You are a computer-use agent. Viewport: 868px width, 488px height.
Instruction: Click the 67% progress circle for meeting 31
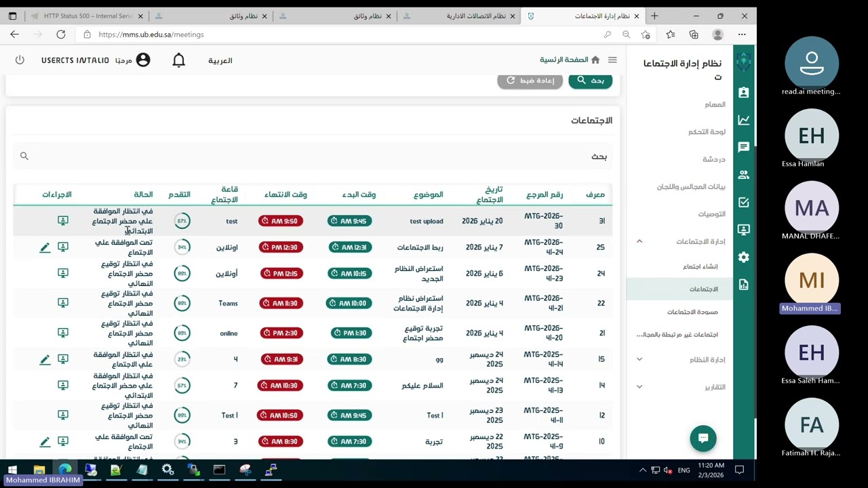(182, 221)
